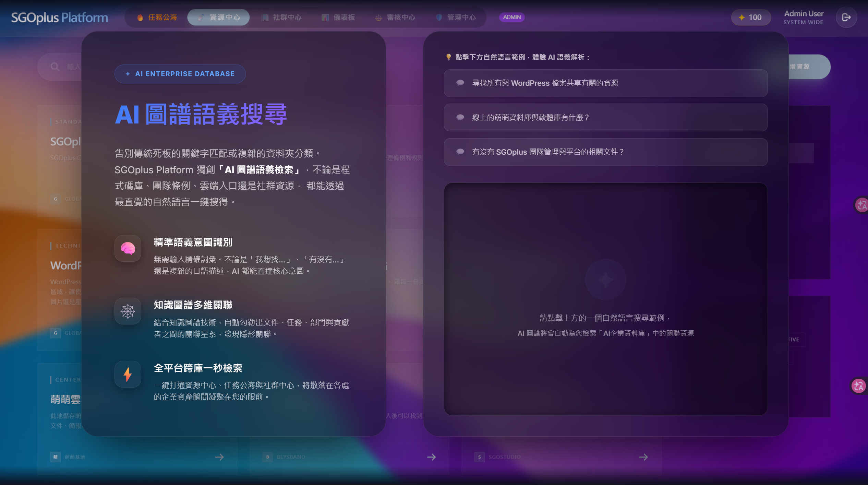Click the purple ADMIN badge

[512, 17]
